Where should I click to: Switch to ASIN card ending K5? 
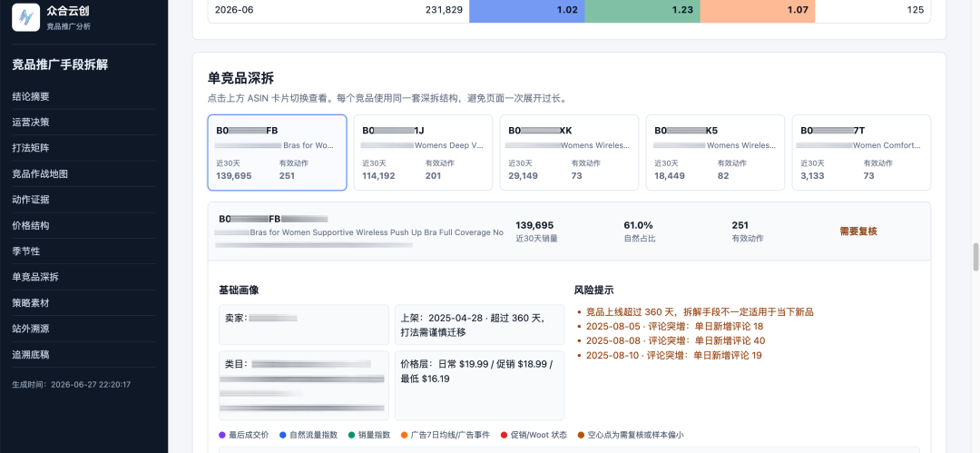tap(715, 153)
